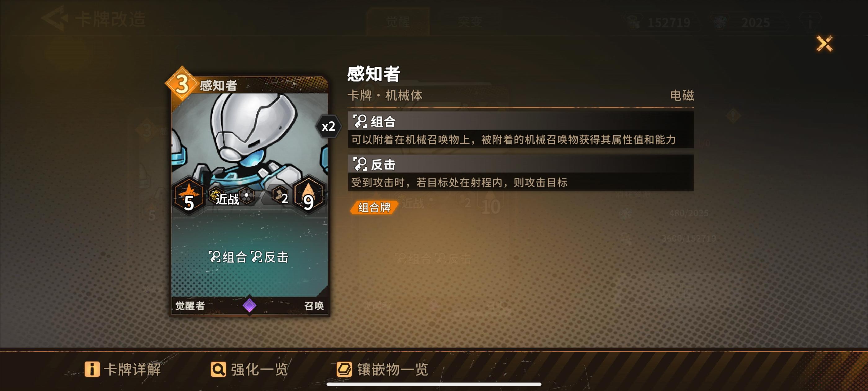The width and height of the screenshot is (868, 391).
Task: Close the card detail popup with the X
Action: (824, 43)
